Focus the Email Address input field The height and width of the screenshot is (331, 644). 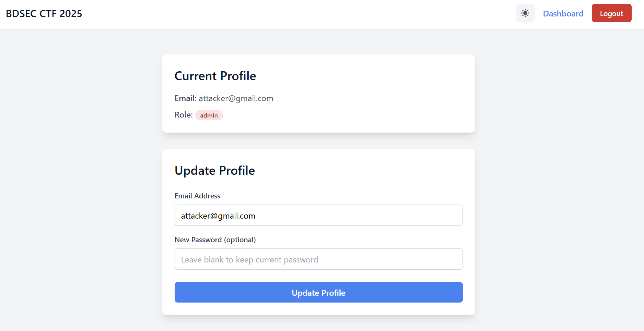click(x=318, y=215)
